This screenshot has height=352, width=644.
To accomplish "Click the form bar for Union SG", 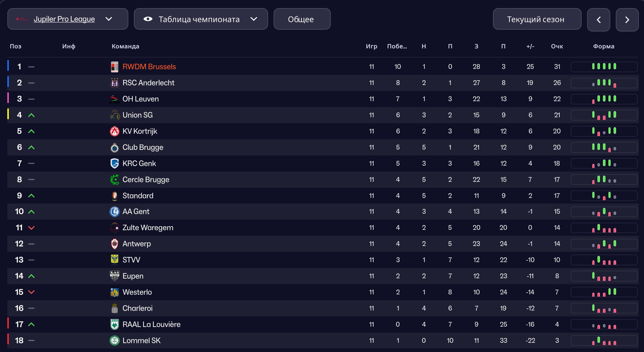I will tap(604, 115).
